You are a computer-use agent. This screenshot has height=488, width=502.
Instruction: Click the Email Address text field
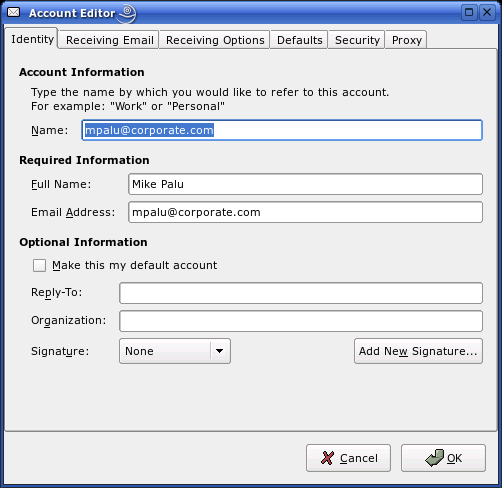tap(305, 212)
